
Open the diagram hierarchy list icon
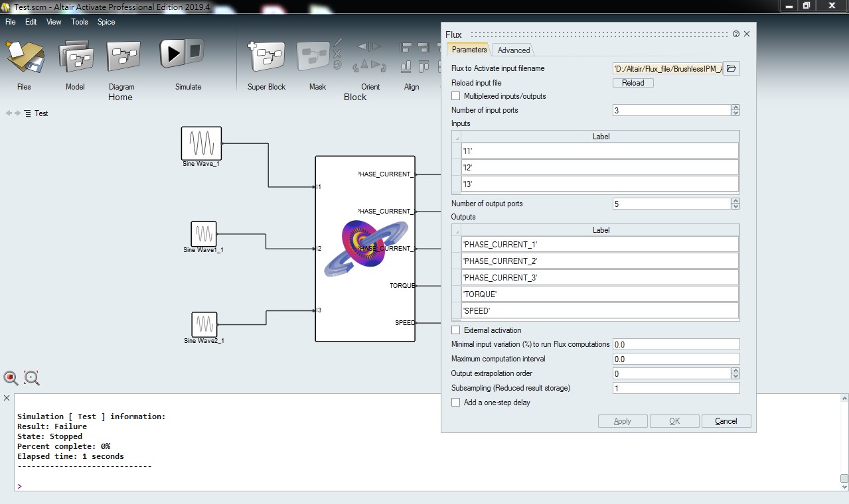click(x=28, y=113)
